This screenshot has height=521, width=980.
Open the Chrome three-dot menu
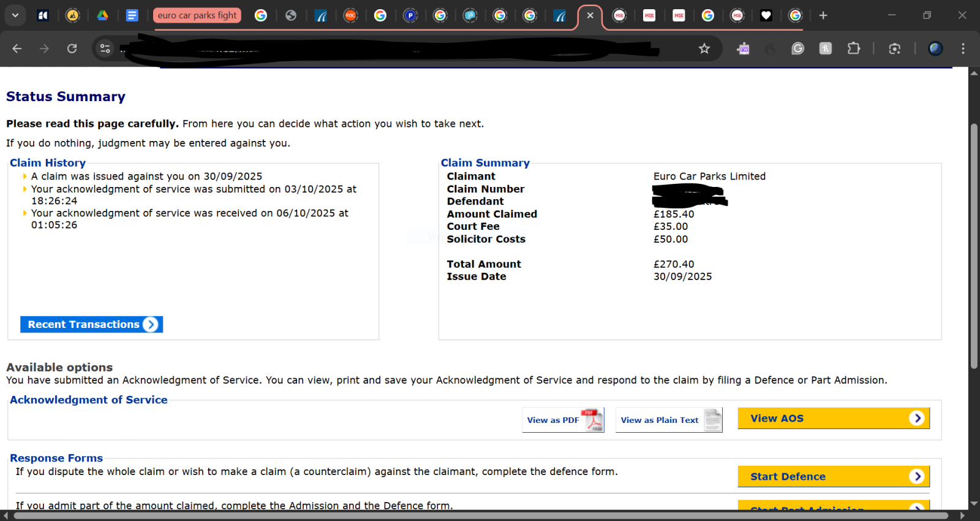click(x=963, y=48)
